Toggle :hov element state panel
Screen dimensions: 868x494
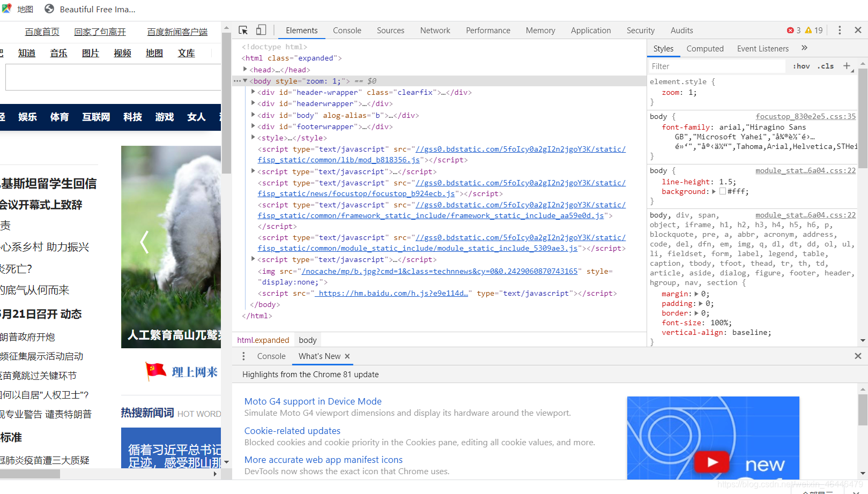click(x=802, y=66)
